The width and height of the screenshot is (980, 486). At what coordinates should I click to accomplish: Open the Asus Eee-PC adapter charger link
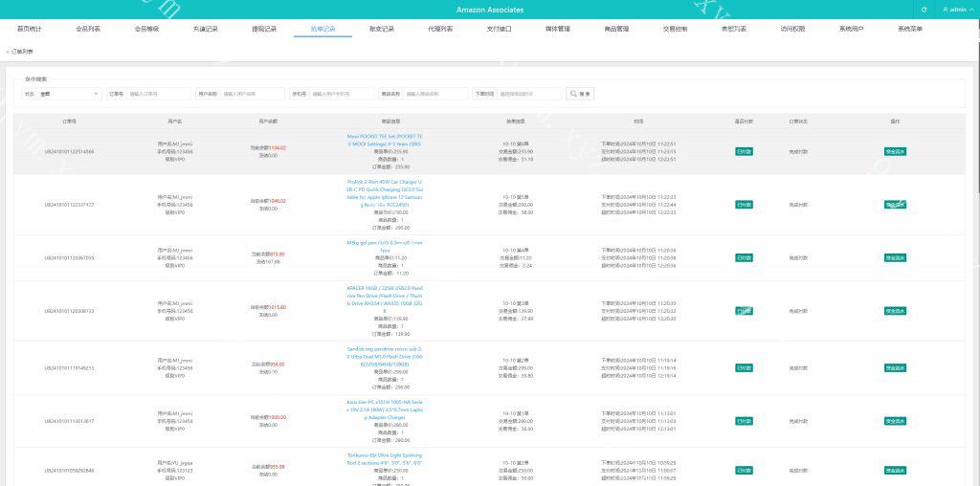pos(385,409)
